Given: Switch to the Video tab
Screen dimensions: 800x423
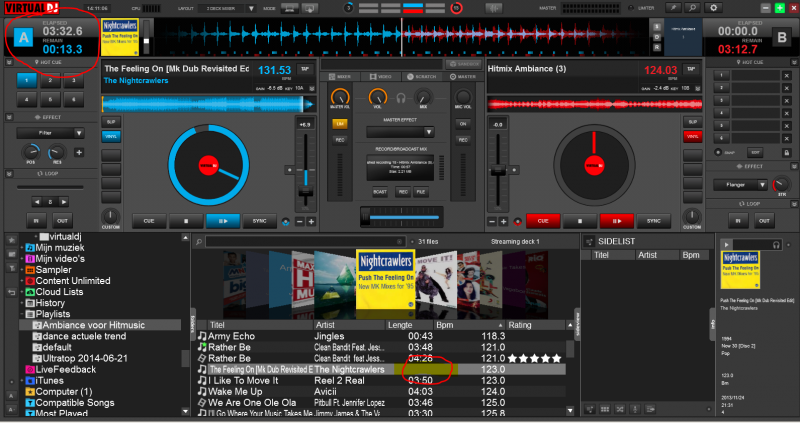Looking at the screenshot, I should click(x=381, y=77).
